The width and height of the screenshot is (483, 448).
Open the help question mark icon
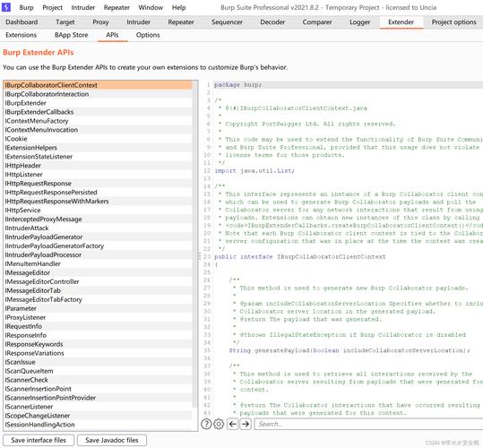206,424
